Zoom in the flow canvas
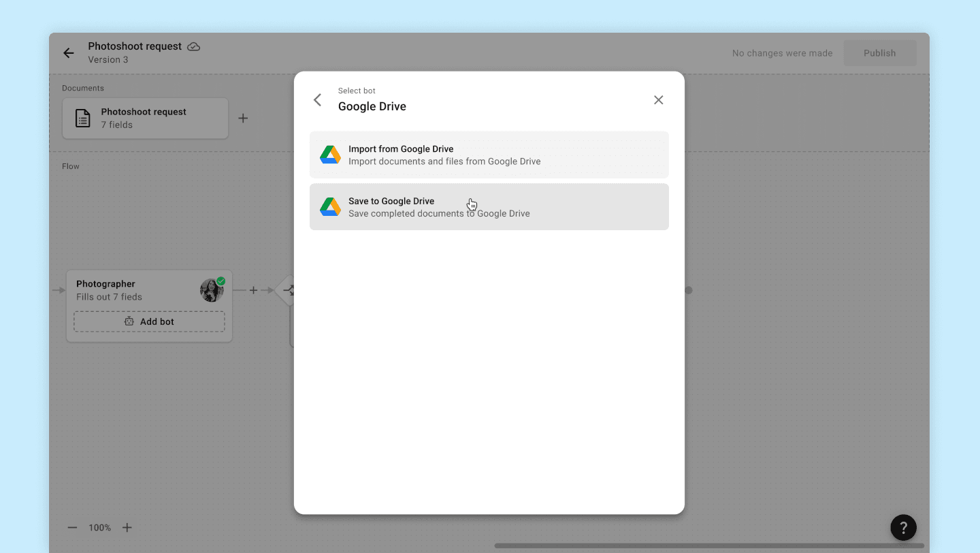This screenshot has width=980, height=553. pos(127,528)
